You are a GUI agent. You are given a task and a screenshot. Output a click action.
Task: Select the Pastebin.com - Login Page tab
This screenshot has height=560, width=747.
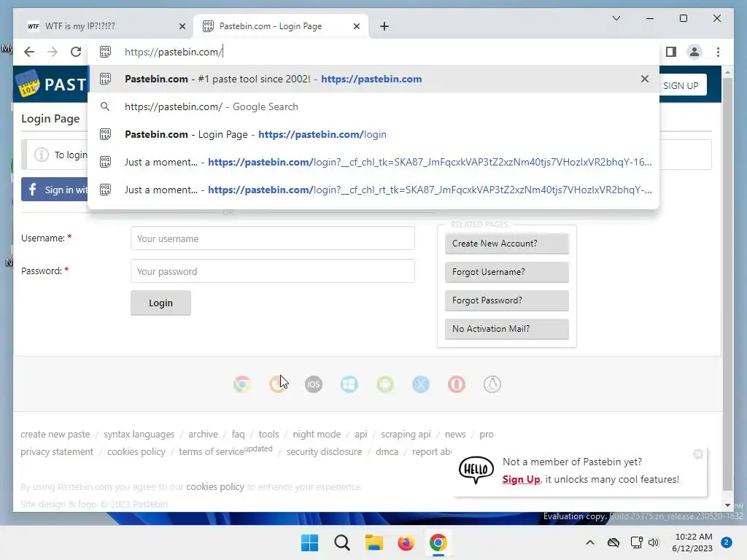281,26
